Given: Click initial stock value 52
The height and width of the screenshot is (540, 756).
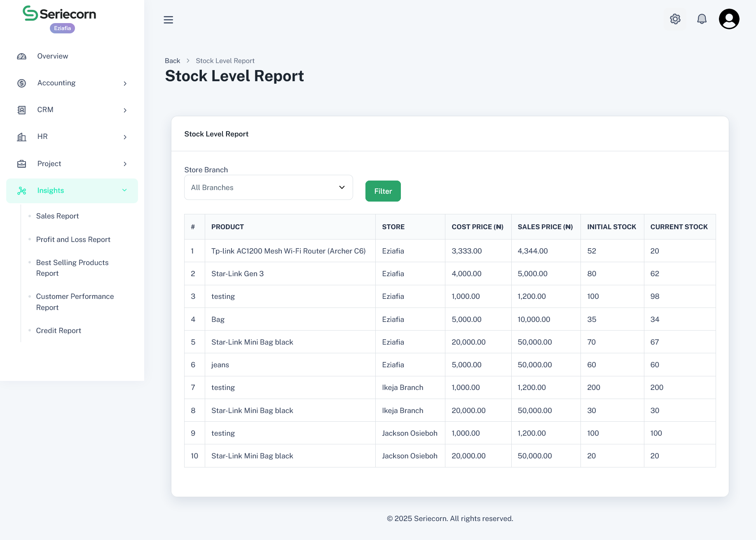Looking at the screenshot, I should tap(592, 251).
